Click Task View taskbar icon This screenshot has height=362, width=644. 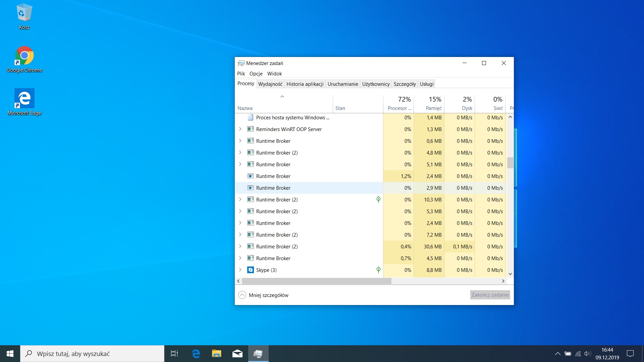point(174,354)
